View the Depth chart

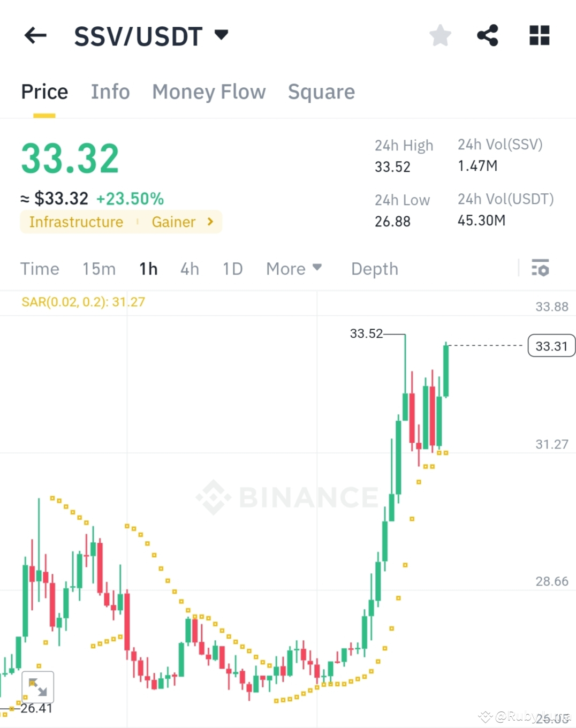(374, 269)
